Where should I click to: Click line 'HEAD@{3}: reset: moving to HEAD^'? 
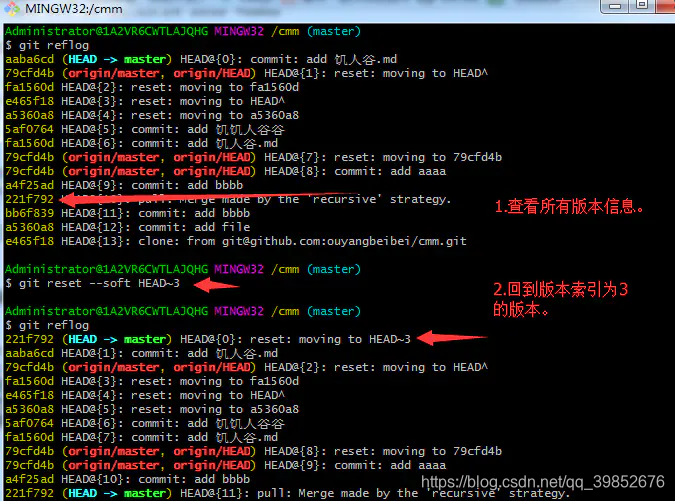145,102
